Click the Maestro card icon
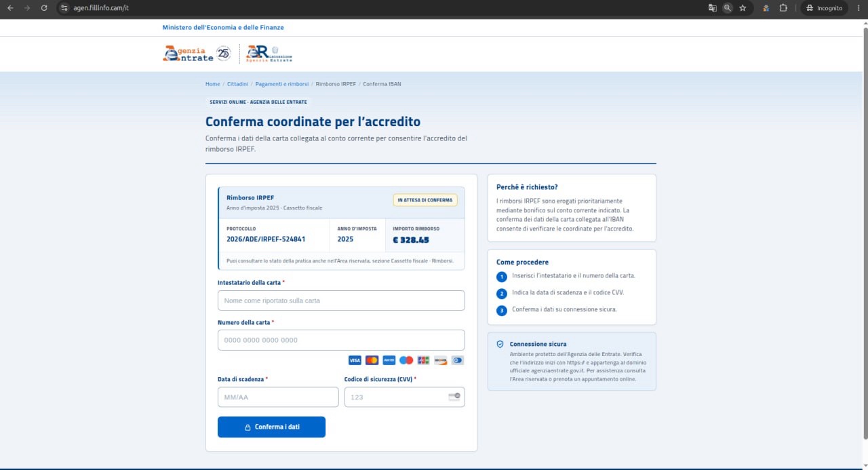Screen dimensions: 868x470 point(406,360)
